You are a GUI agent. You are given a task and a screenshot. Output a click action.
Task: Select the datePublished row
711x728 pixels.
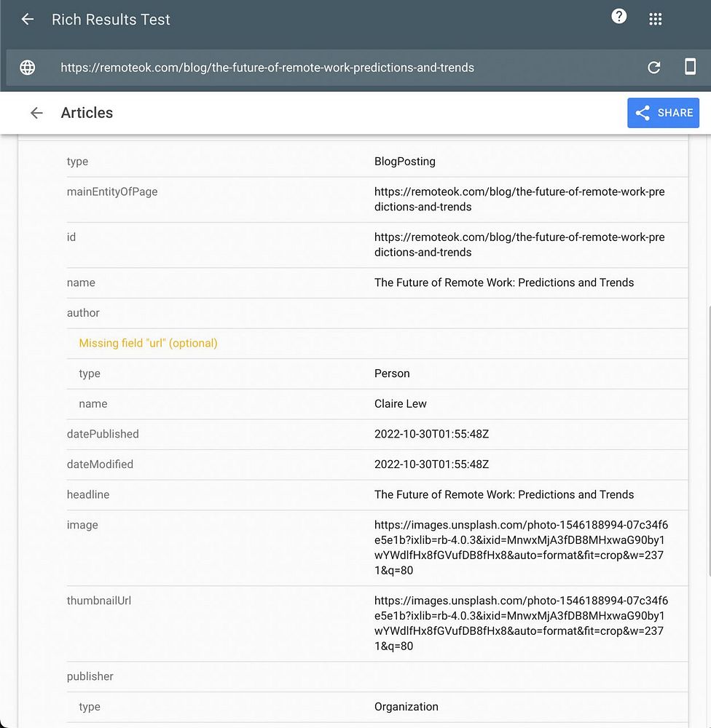pyautogui.click(x=377, y=434)
